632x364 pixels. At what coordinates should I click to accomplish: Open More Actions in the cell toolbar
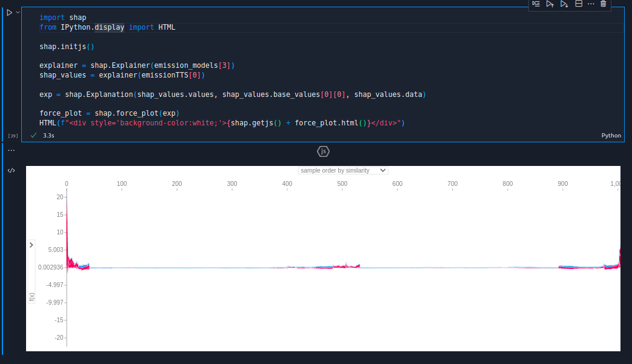coord(592,4)
